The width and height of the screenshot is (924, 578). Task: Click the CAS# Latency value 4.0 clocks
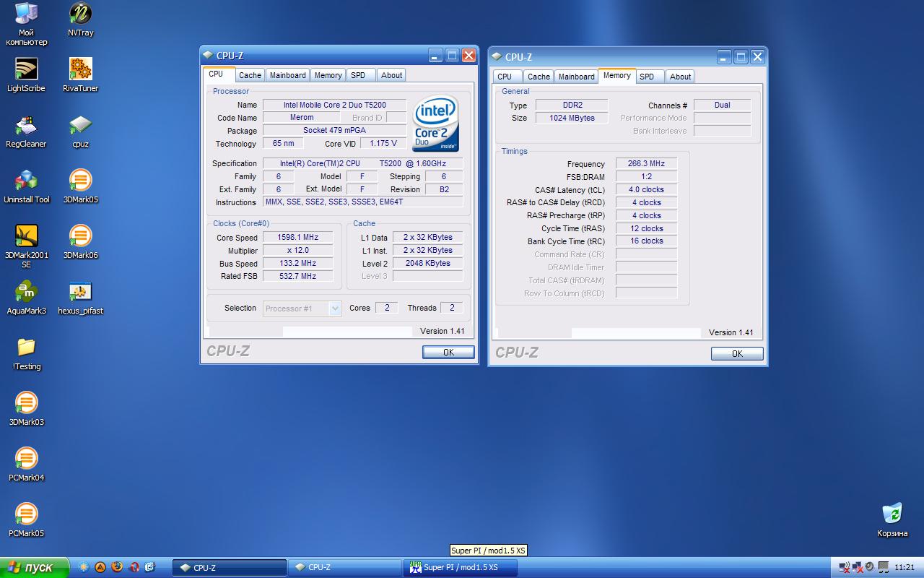[646, 189]
